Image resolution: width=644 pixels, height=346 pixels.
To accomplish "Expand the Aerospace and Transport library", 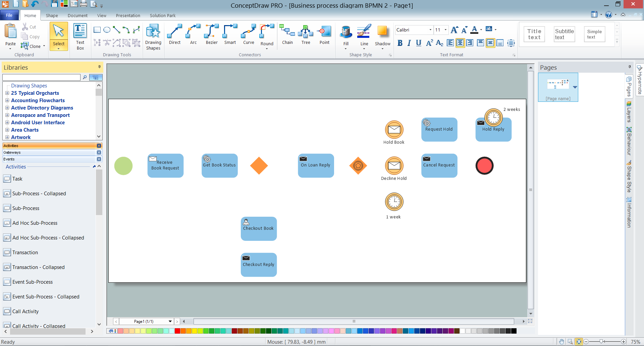I will coord(7,115).
